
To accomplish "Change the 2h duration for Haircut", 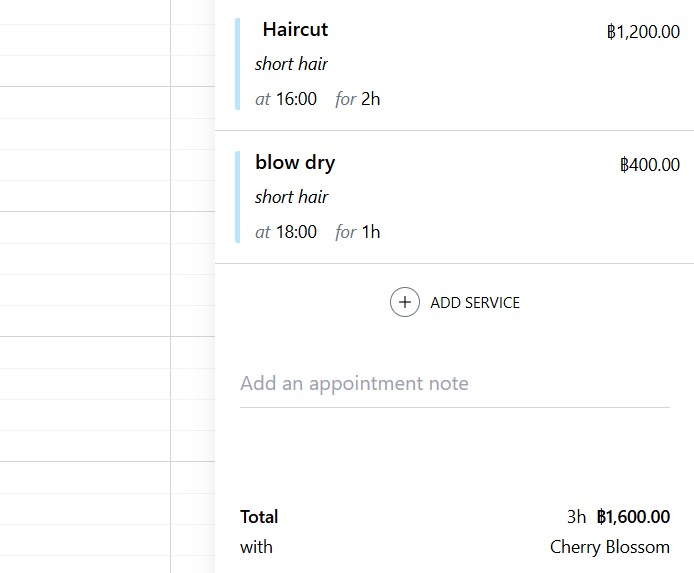I will (x=371, y=99).
